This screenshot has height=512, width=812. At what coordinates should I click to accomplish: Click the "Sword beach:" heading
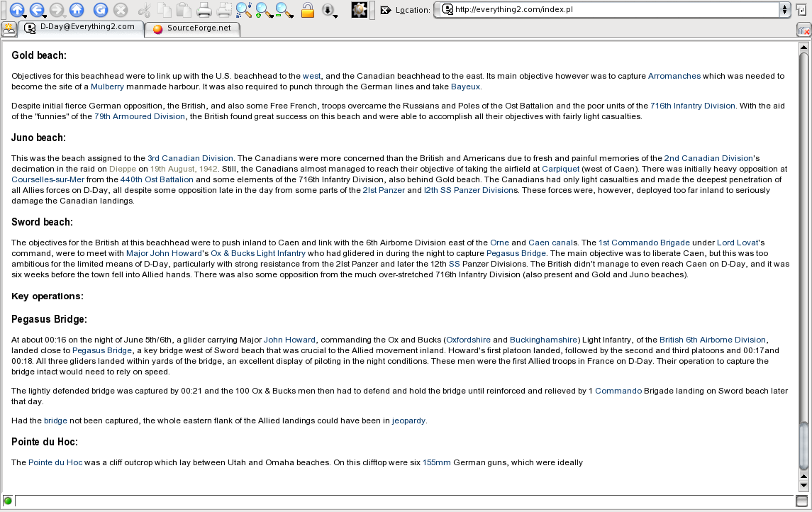[42, 222]
